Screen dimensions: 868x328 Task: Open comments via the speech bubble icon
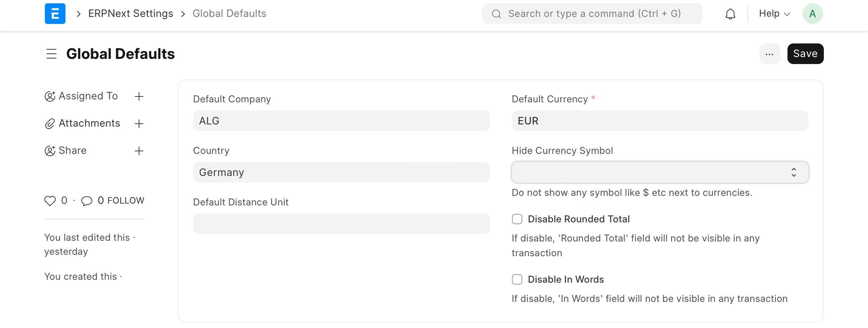point(86,201)
